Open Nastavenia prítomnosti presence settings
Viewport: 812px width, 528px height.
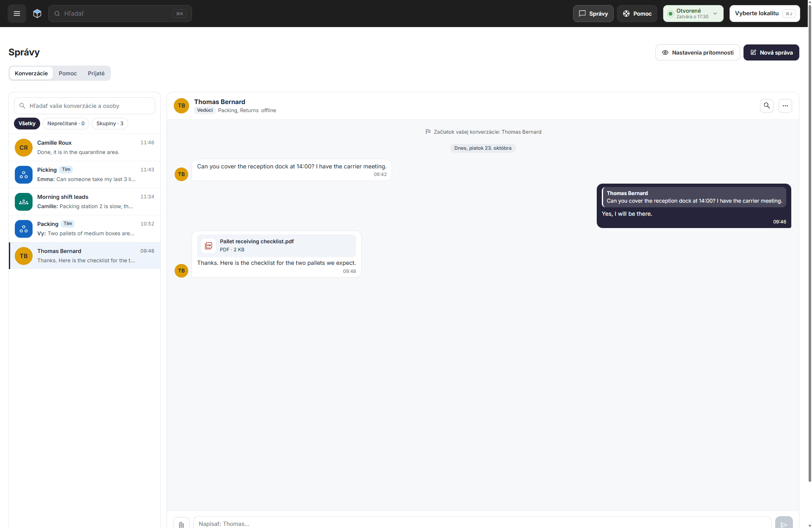[x=698, y=52]
